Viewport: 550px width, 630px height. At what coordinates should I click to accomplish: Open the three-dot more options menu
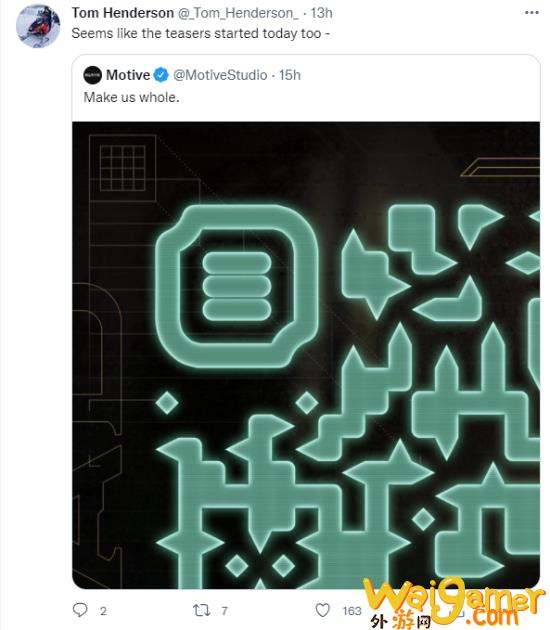(532, 13)
